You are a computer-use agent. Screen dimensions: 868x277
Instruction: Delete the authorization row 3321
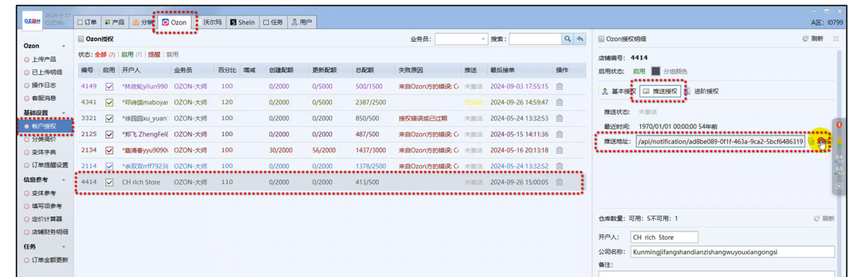tap(560, 118)
